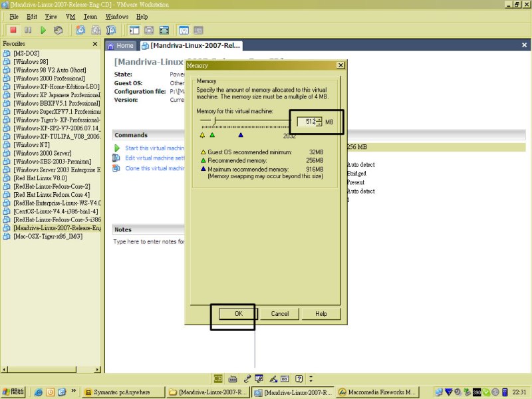The height and width of the screenshot is (399, 532).
Task: Click the CH language indicator icon
Action: 218,378
